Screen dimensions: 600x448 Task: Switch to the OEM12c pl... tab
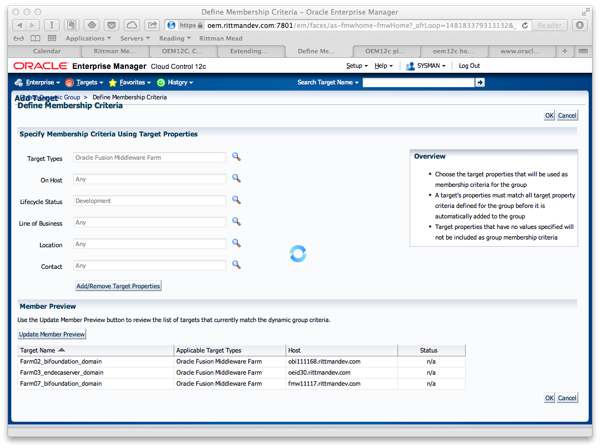tap(385, 51)
